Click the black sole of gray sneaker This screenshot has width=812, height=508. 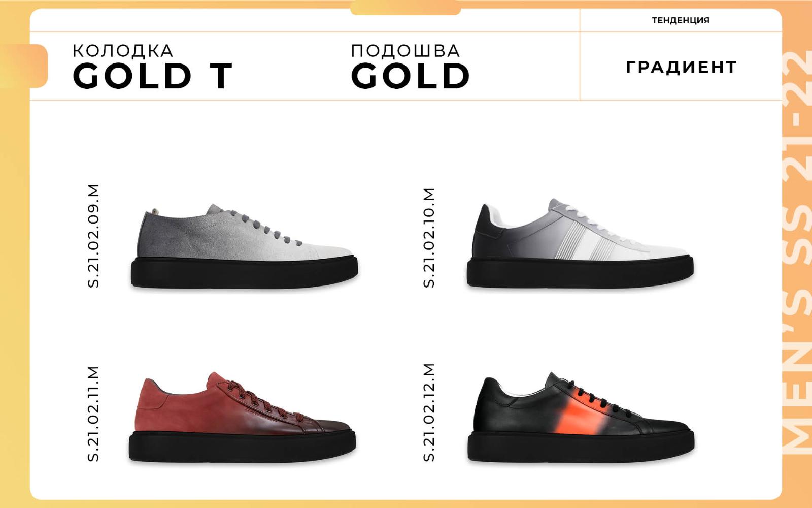coord(245,273)
